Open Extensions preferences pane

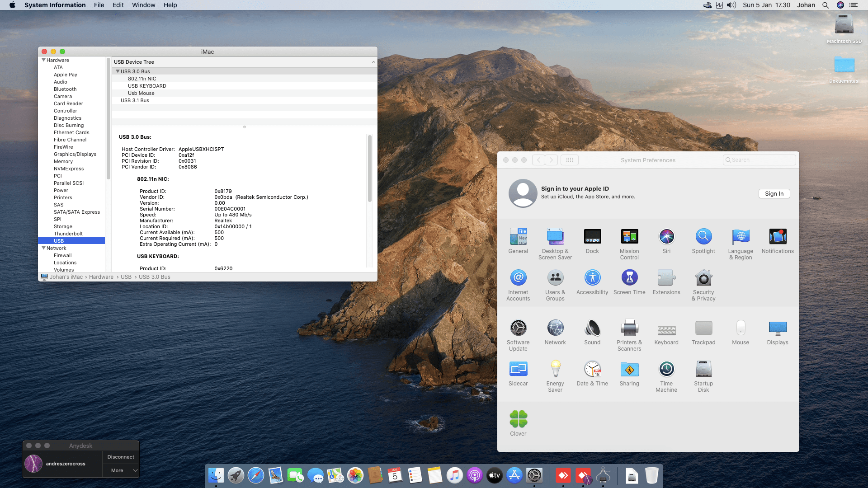666,282
